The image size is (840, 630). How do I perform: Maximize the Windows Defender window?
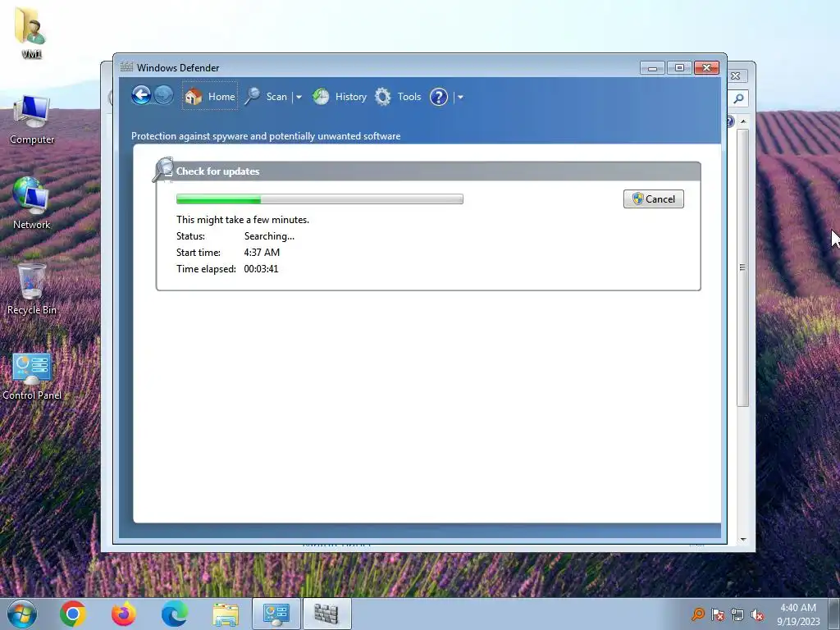click(x=679, y=68)
